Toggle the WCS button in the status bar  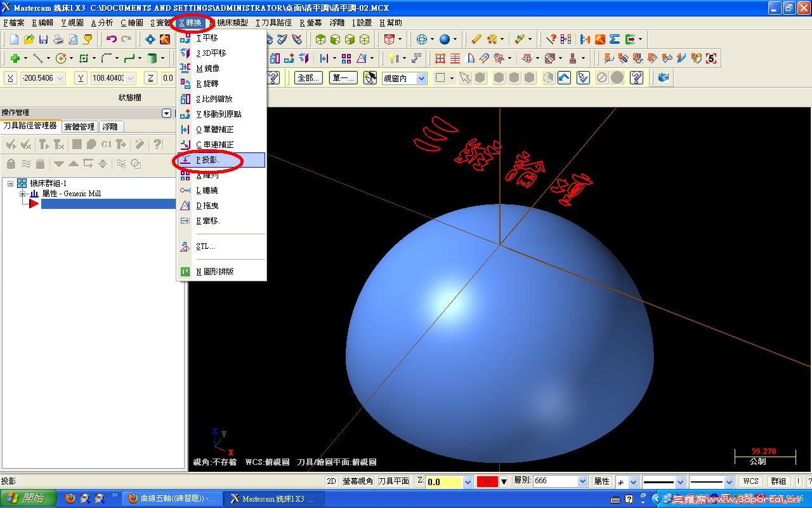click(751, 481)
